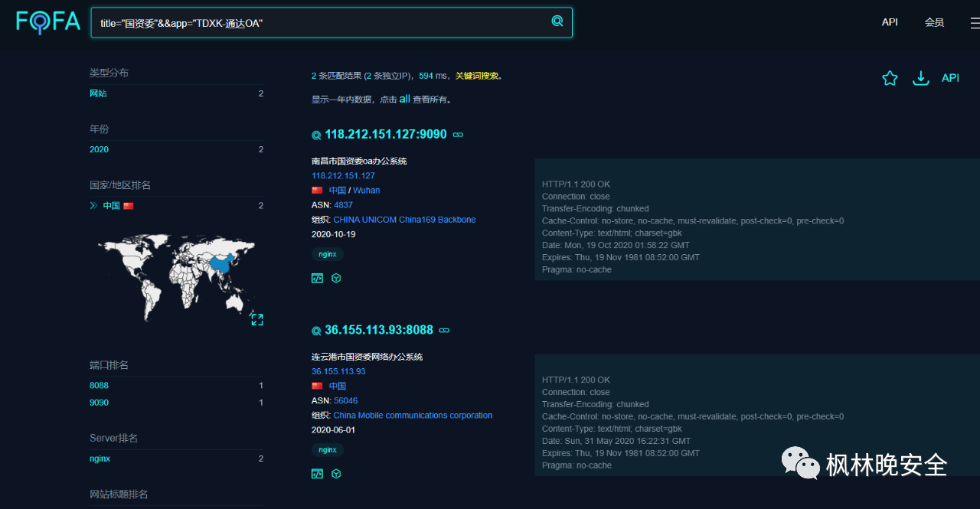Open the 会员 menu item in header
The image size is (980, 509).
934,22
